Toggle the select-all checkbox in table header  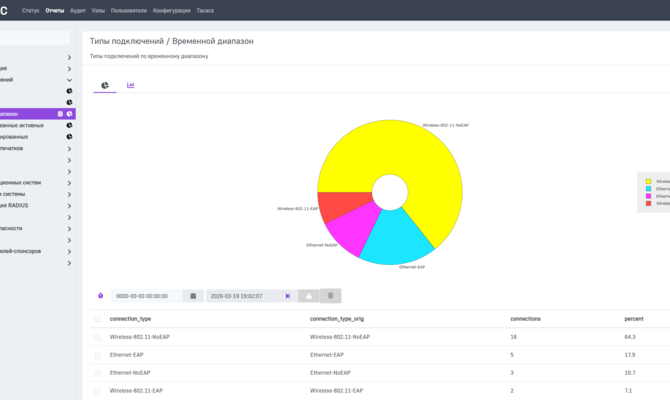[x=97, y=319]
